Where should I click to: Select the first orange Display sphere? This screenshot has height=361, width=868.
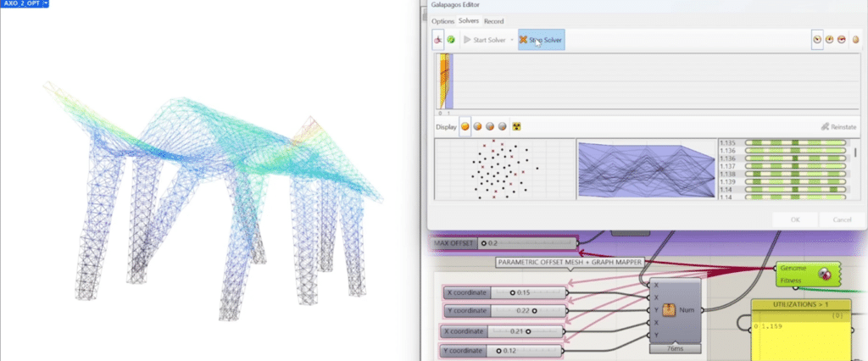click(465, 126)
